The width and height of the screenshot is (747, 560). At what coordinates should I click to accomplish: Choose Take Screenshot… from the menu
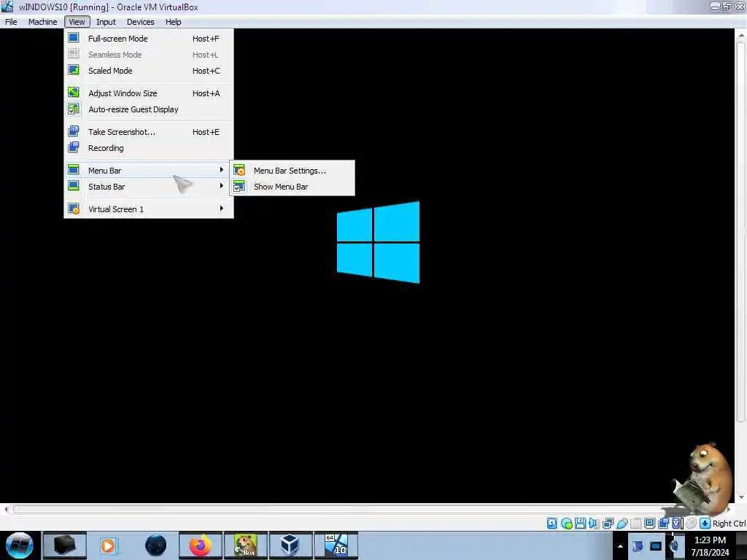(149, 132)
